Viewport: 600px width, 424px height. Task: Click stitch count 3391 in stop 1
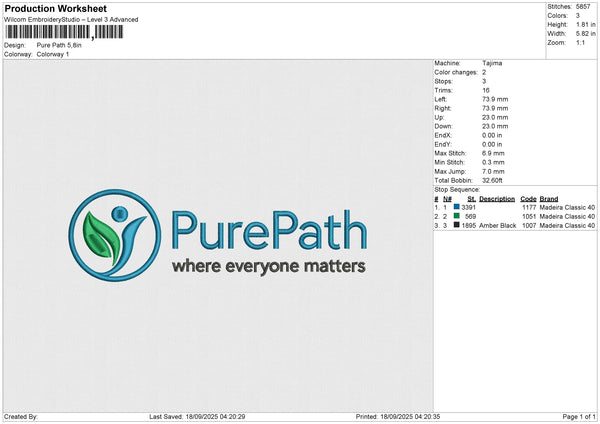(x=468, y=207)
